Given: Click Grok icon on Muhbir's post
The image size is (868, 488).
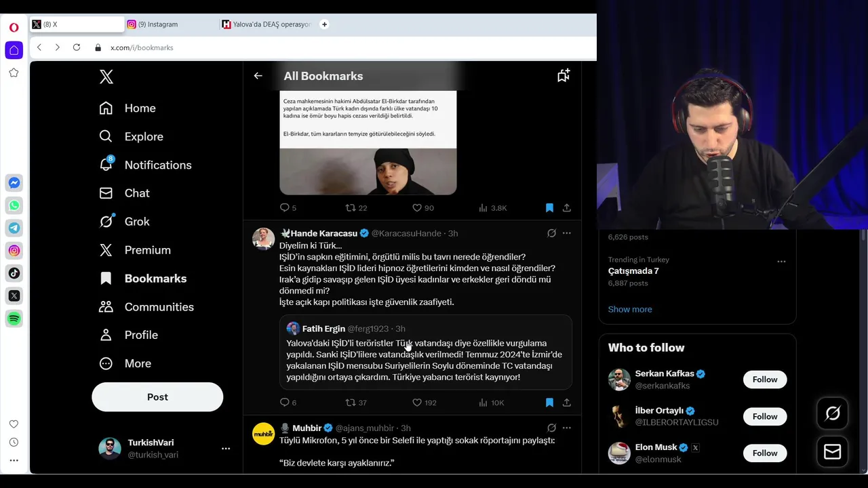Looking at the screenshot, I should click(551, 428).
